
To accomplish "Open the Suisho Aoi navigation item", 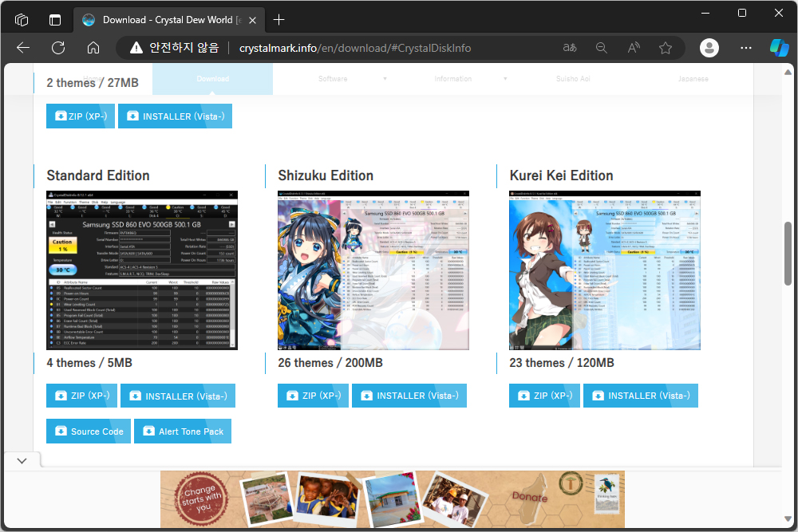I will 573,79.
